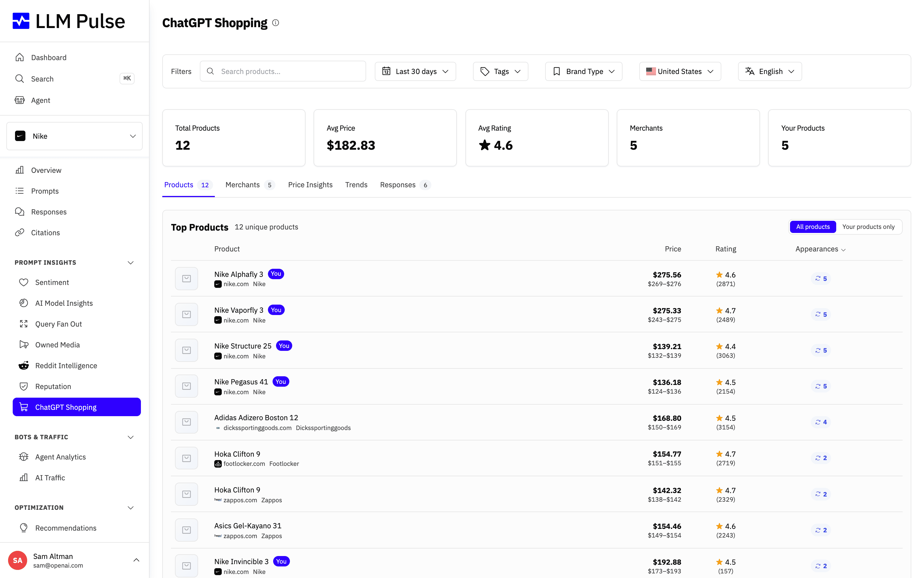This screenshot has height=578, width=924.
Task: Click the Rating column header
Action: 725,249
